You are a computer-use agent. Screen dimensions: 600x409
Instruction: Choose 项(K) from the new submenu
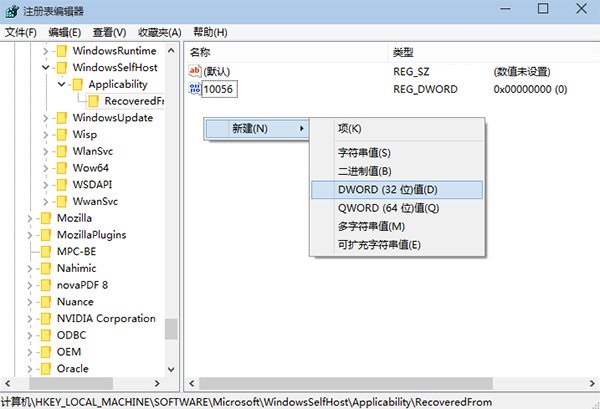click(x=397, y=129)
